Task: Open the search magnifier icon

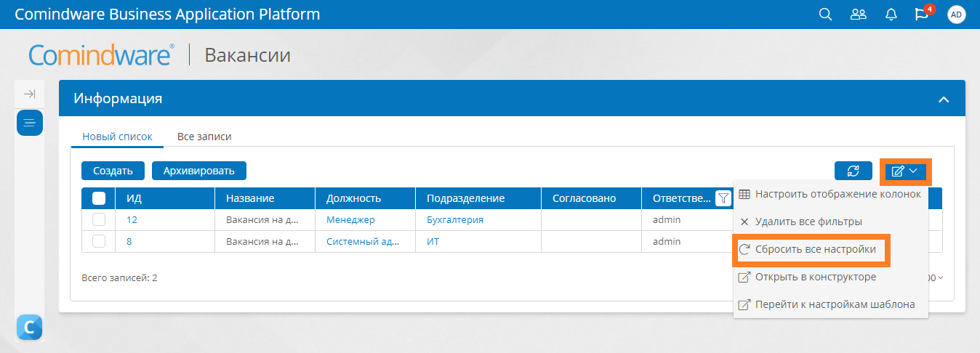Action: (x=825, y=15)
